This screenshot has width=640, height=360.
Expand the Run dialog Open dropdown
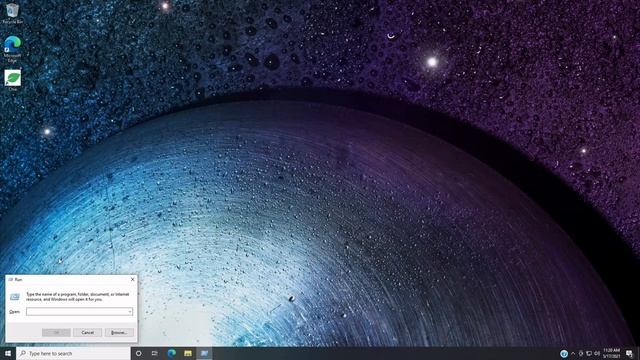pyautogui.click(x=130, y=312)
